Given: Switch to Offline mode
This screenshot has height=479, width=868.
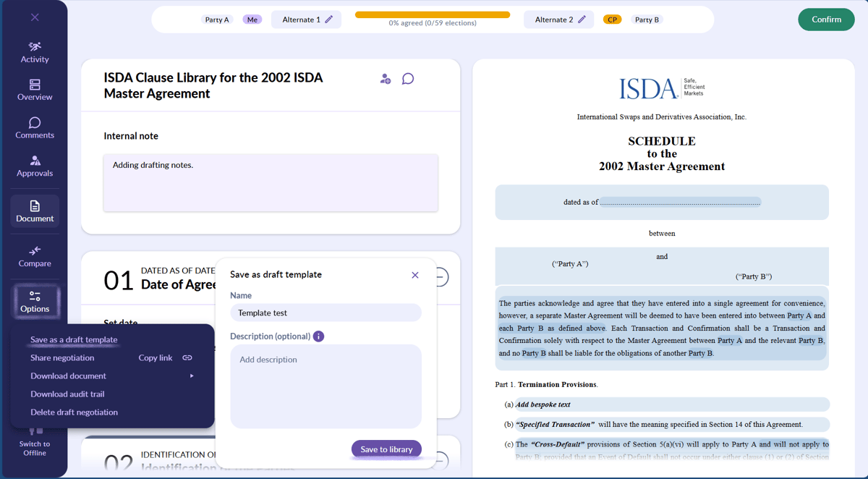Looking at the screenshot, I should (x=35, y=443).
